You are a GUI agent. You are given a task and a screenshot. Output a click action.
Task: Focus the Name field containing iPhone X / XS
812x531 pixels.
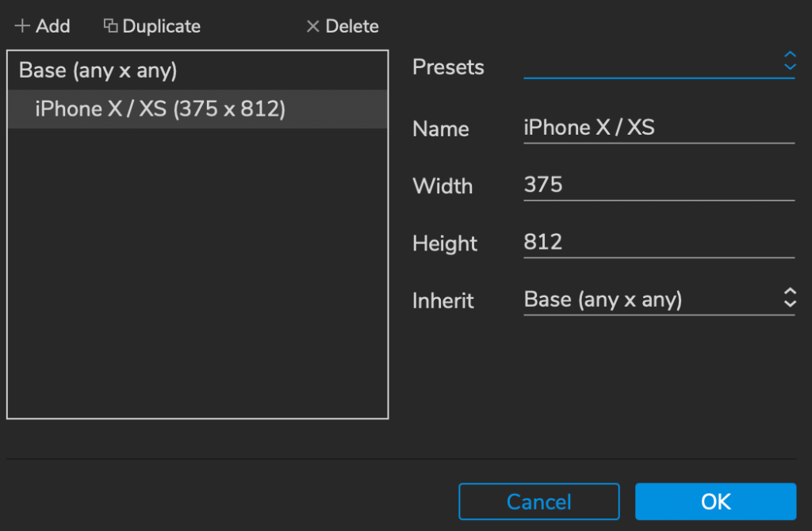point(658,128)
